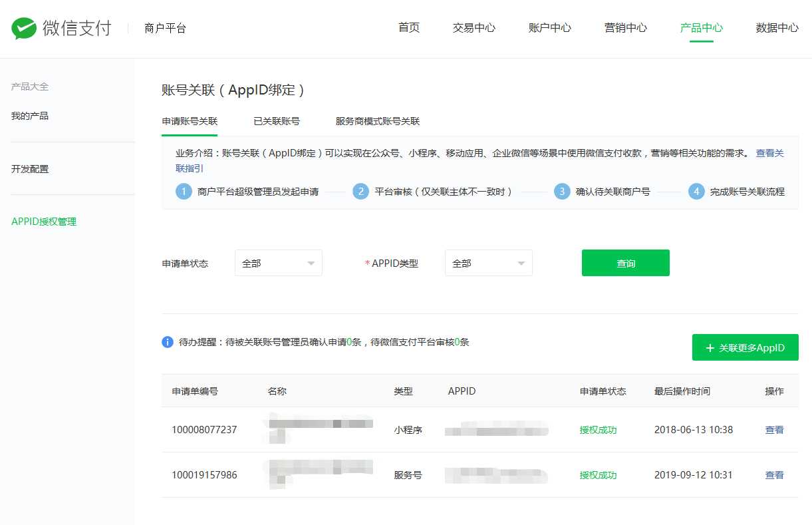Open the 申请单状态 dropdown
812x525 pixels.
278,263
